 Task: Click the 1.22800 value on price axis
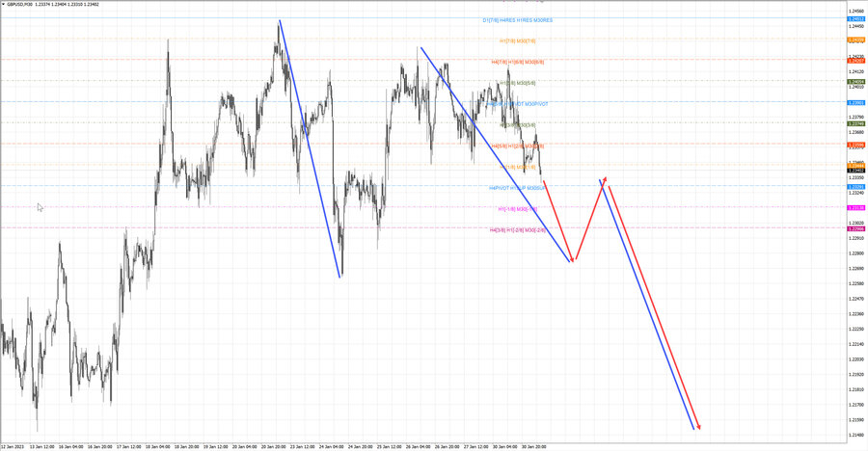point(855,252)
